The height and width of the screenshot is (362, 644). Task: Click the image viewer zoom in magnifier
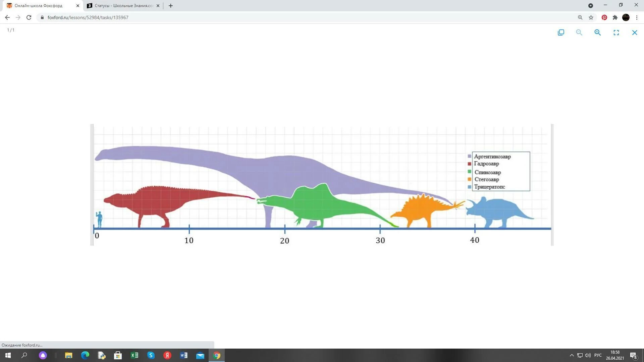tap(597, 33)
